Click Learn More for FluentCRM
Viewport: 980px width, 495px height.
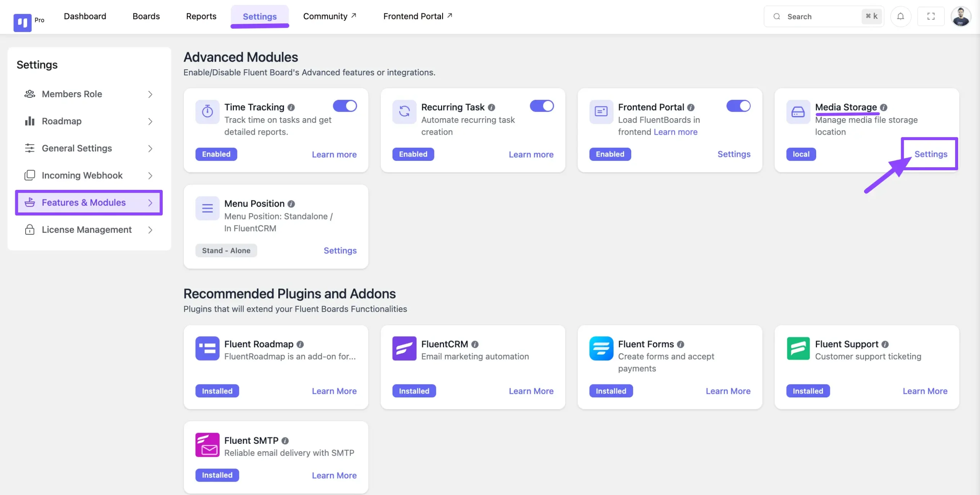[531, 391]
